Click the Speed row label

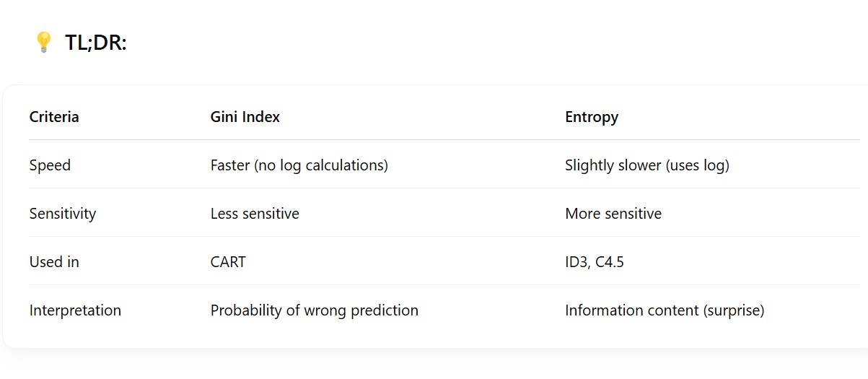(50, 165)
